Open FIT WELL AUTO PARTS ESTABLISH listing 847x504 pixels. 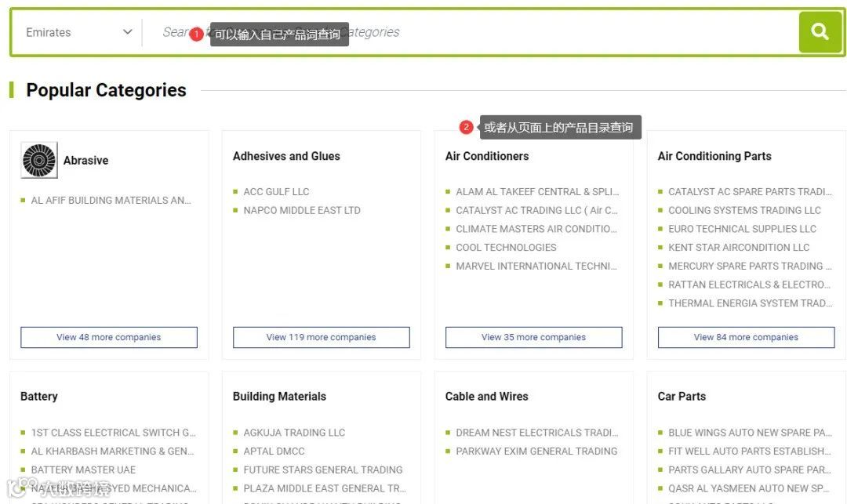pyautogui.click(x=750, y=451)
